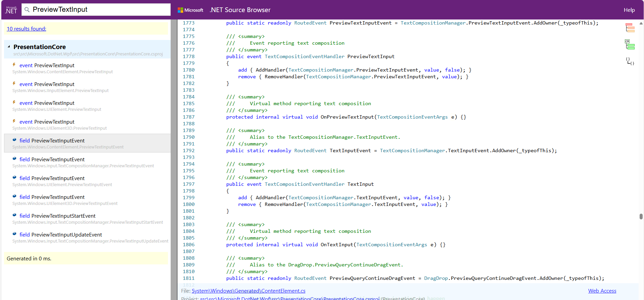Open result System.Windows.IInputElement.PreviewTextInput
This screenshot has width=644, height=300.
pyautogui.click(x=87, y=87)
